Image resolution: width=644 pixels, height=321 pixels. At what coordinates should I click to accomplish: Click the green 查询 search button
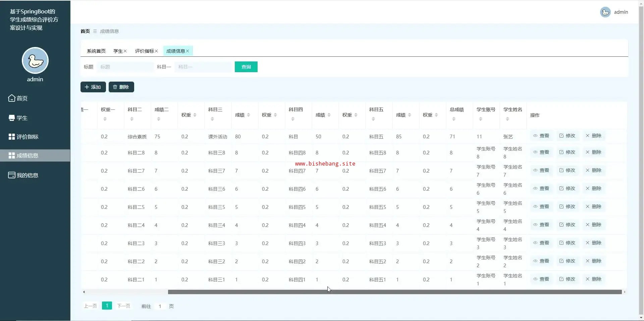click(x=246, y=67)
